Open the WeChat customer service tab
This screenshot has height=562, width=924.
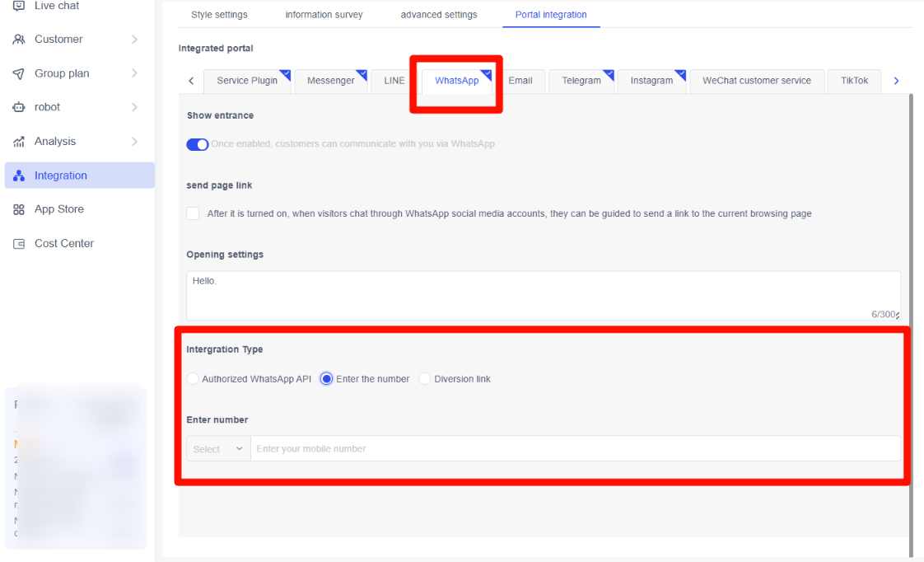click(757, 81)
